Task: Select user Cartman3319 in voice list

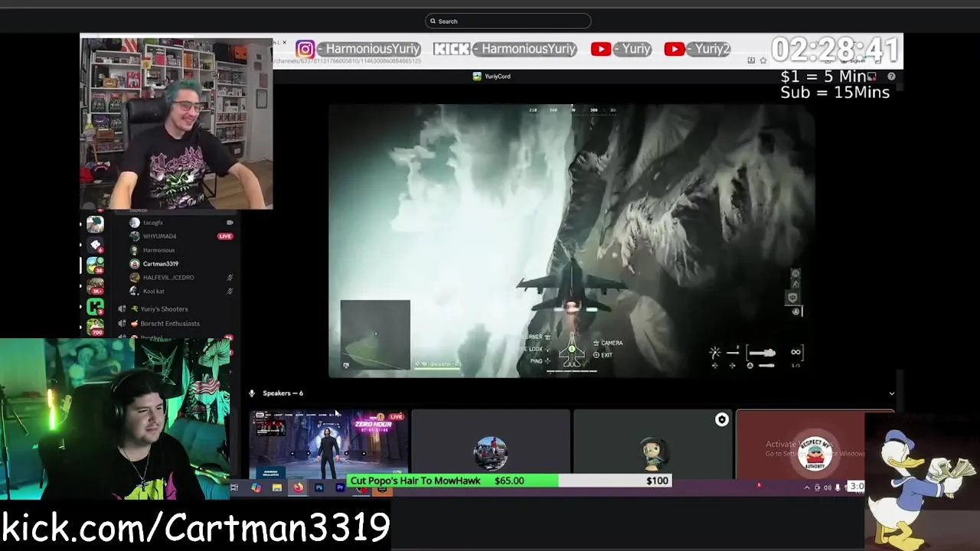Action: pyautogui.click(x=160, y=264)
